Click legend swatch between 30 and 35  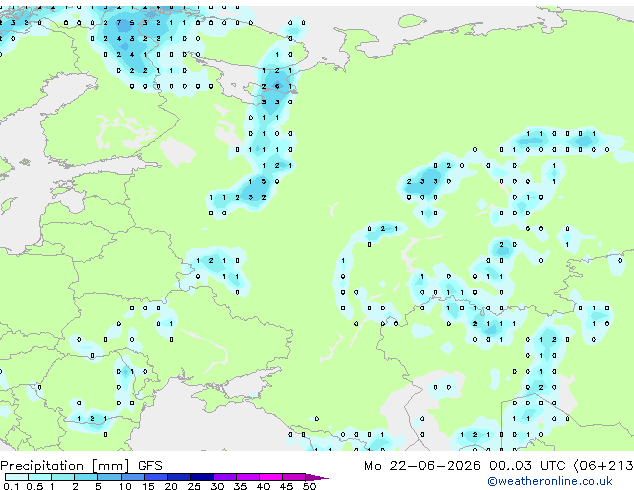[x=225, y=477]
